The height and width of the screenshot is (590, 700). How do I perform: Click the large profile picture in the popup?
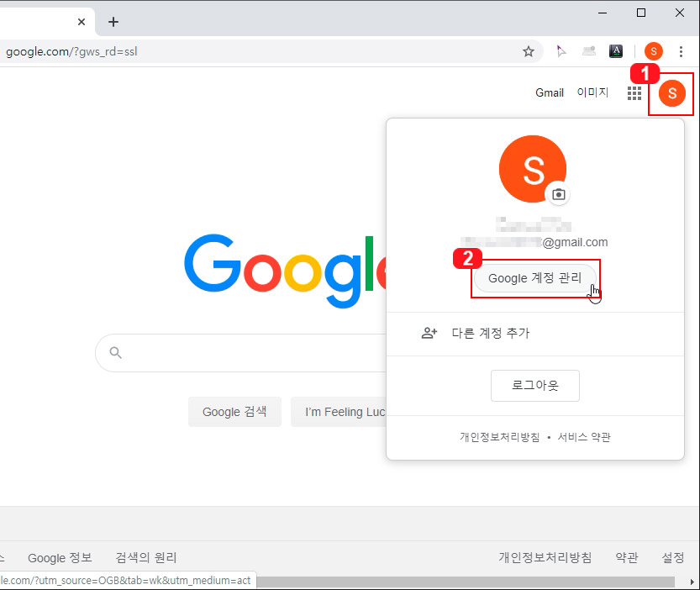pos(533,169)
